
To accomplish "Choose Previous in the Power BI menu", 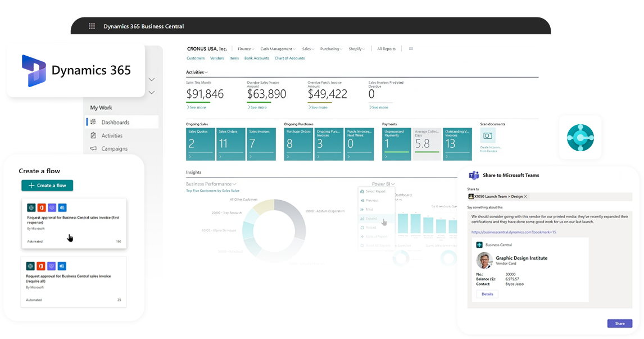I will (371, 201).
